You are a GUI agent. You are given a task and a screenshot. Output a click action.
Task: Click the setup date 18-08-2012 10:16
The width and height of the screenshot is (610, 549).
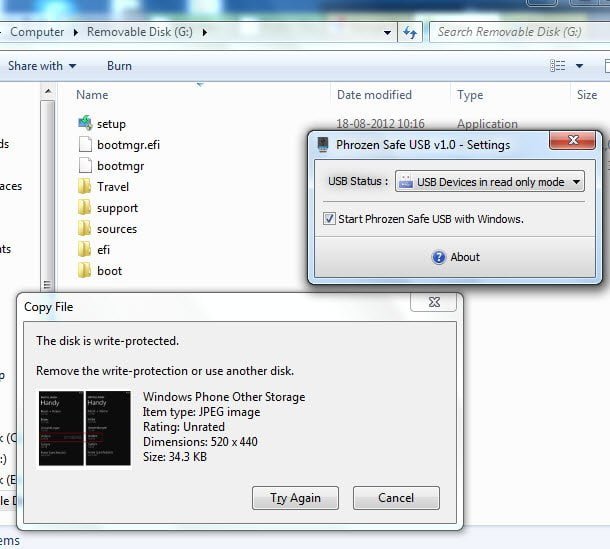pos(380,124)
